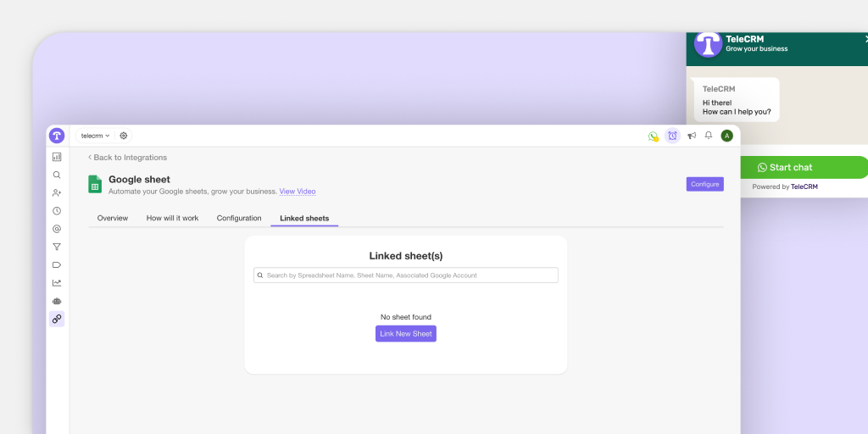868x434 pixels.
Task: Click the 'No sheet found' message
Action: [x=406, y=317]
